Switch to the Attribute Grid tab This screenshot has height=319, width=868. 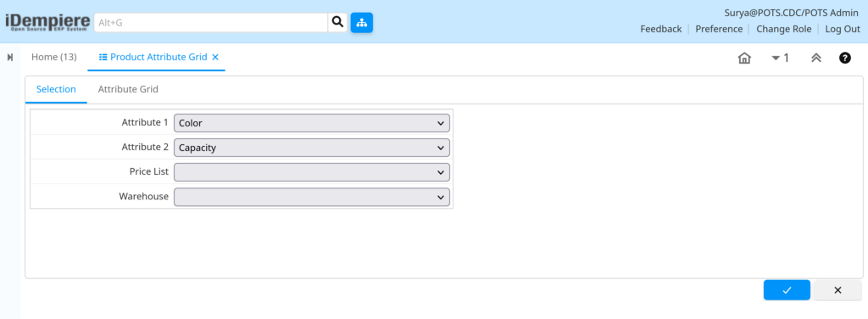[128, 89]
